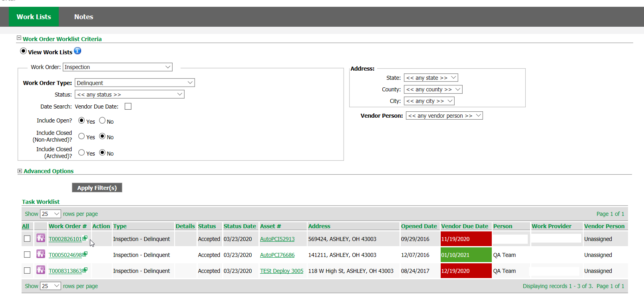The height and width of the screenshot is (306, 644).
Task: Open work order T0005024698 link
Action: (65, 255)
